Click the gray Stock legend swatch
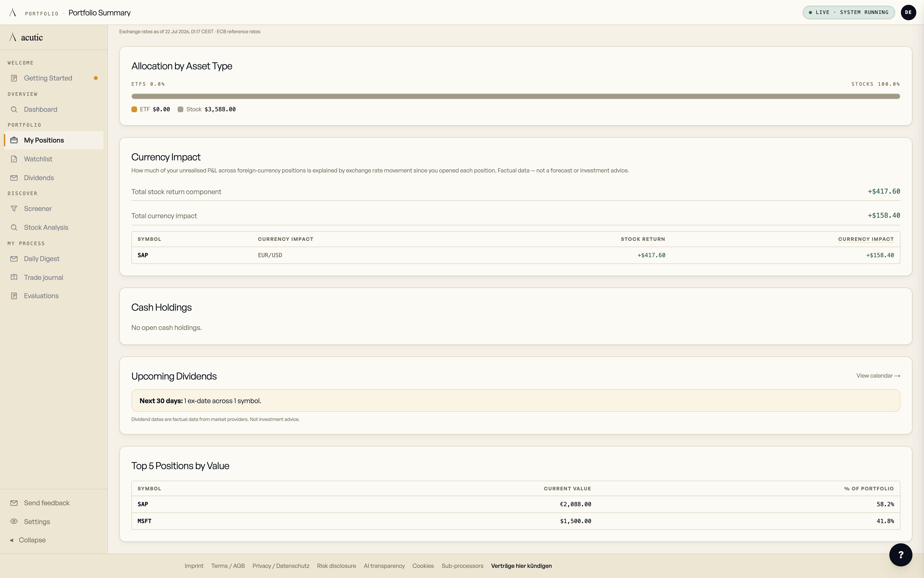 coord(181,109)
